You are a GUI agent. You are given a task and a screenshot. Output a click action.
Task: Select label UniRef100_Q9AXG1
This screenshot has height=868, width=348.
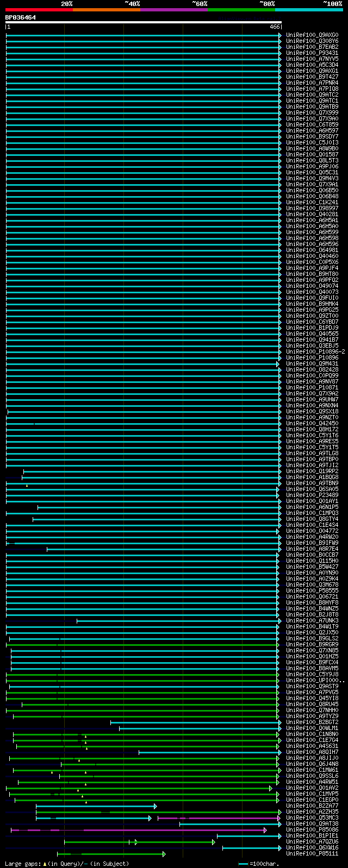pos(312,71)
